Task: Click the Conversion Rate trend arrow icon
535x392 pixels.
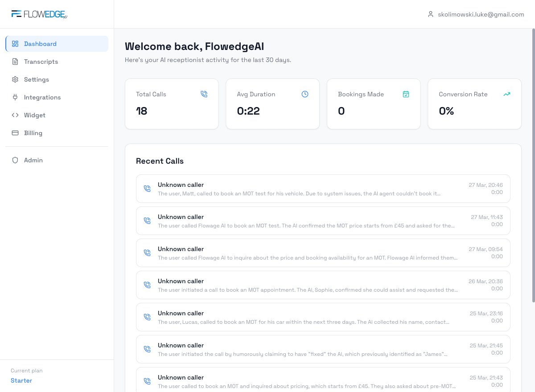Action: click(507, 94)
